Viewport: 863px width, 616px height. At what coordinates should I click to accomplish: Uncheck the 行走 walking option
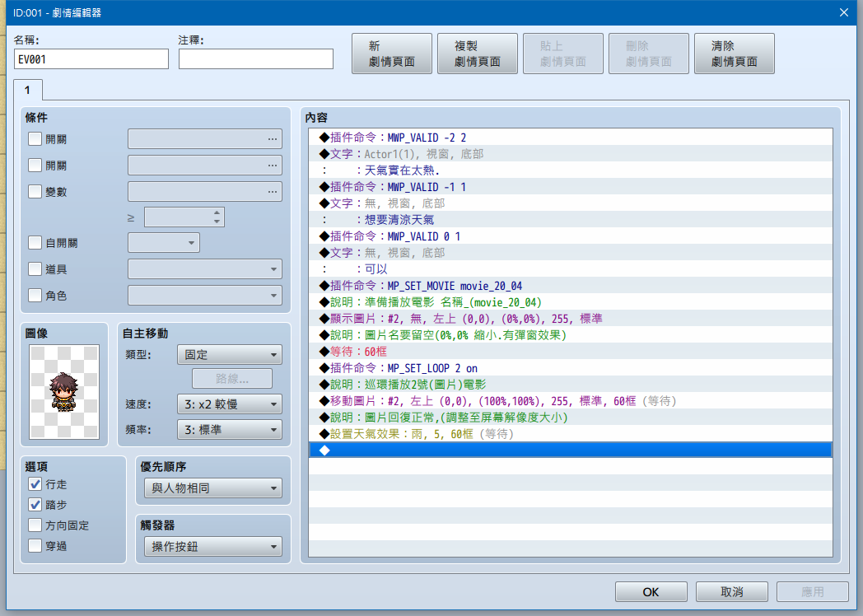point(35,484)
